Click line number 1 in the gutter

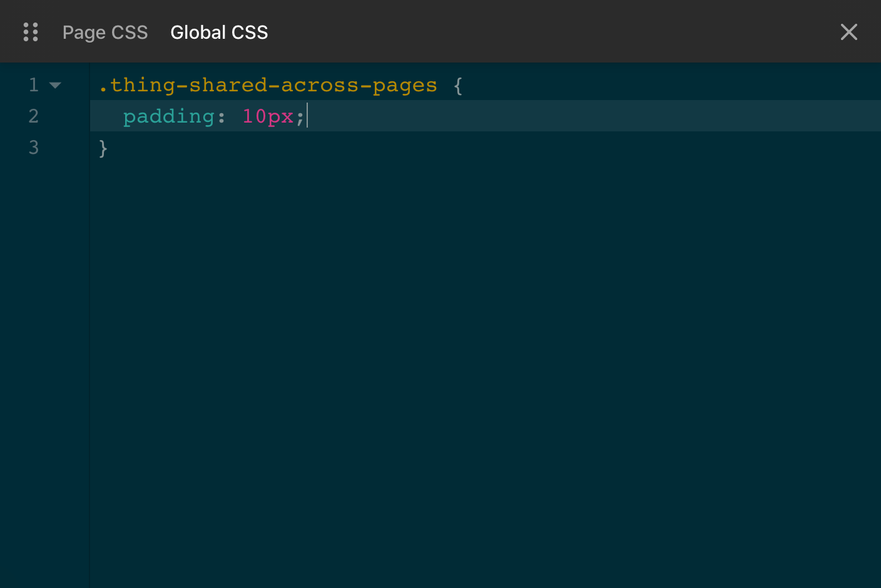[x=34, y=84]
